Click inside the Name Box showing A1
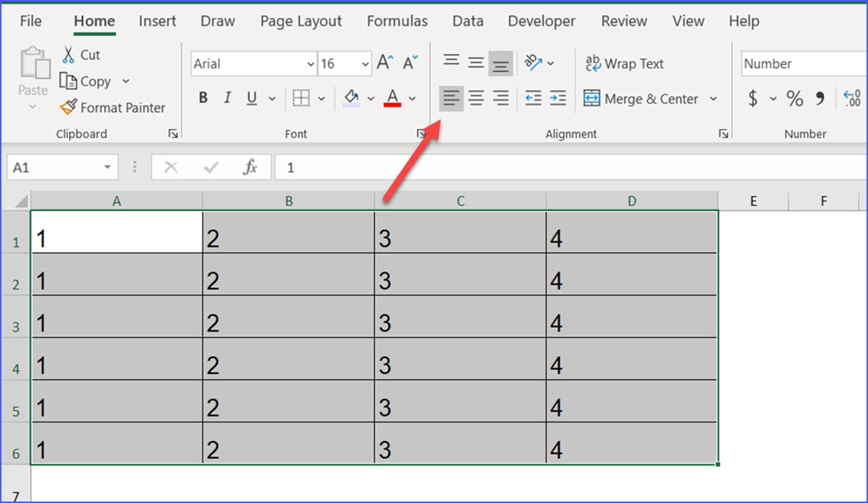Viewport: 868px width, 503px height. (x=54, y=166)
